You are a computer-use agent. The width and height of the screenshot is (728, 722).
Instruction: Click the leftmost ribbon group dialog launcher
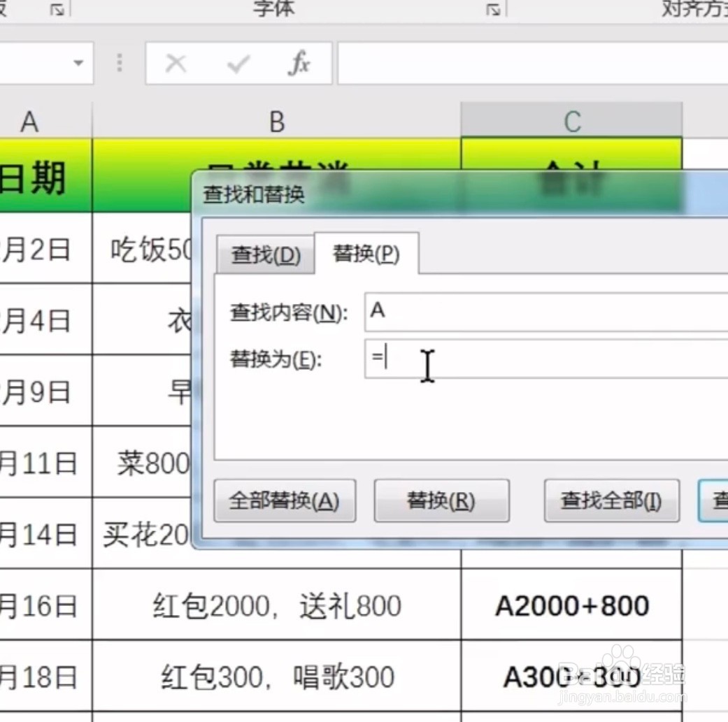[x=56, y=10]
